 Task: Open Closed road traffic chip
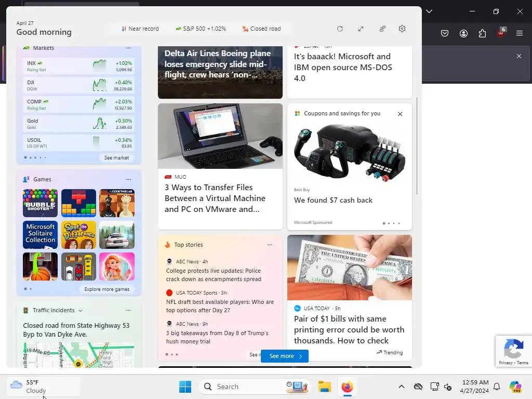click(x=262, y=29)
